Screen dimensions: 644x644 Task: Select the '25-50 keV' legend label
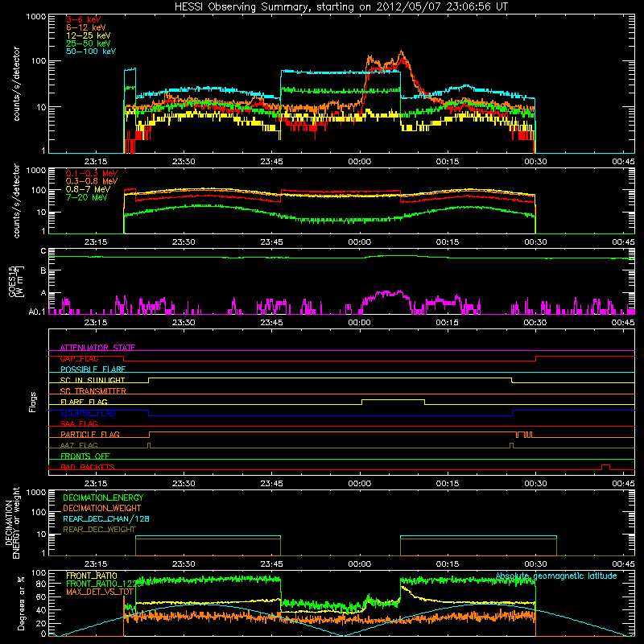89,43
